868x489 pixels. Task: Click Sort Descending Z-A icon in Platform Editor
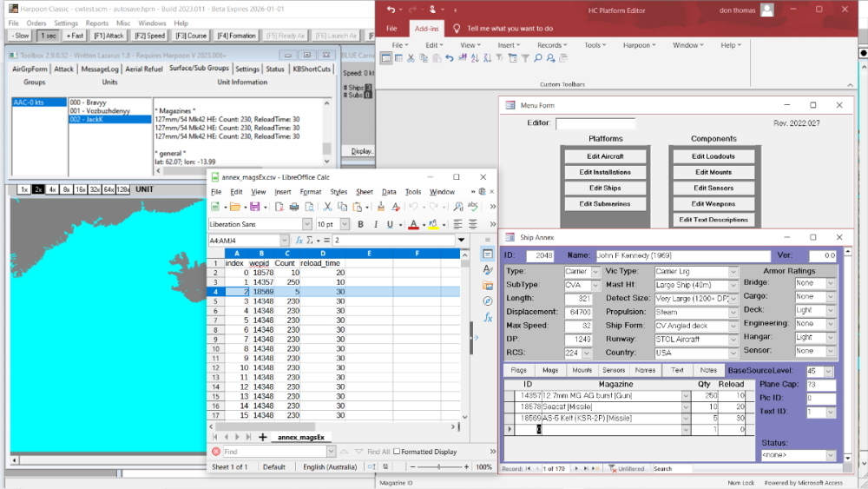coord(487,58)
